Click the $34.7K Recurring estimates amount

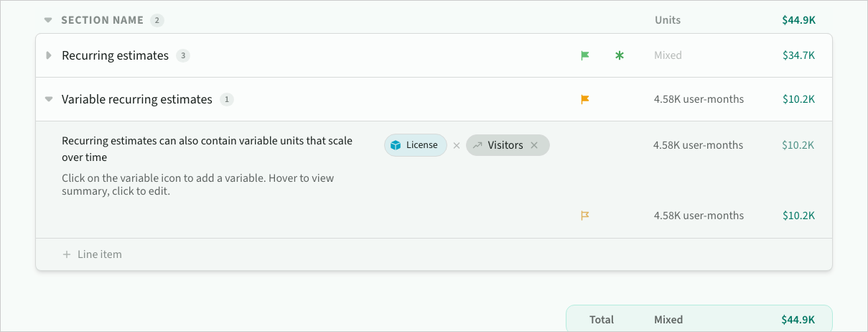coord(798,55)
